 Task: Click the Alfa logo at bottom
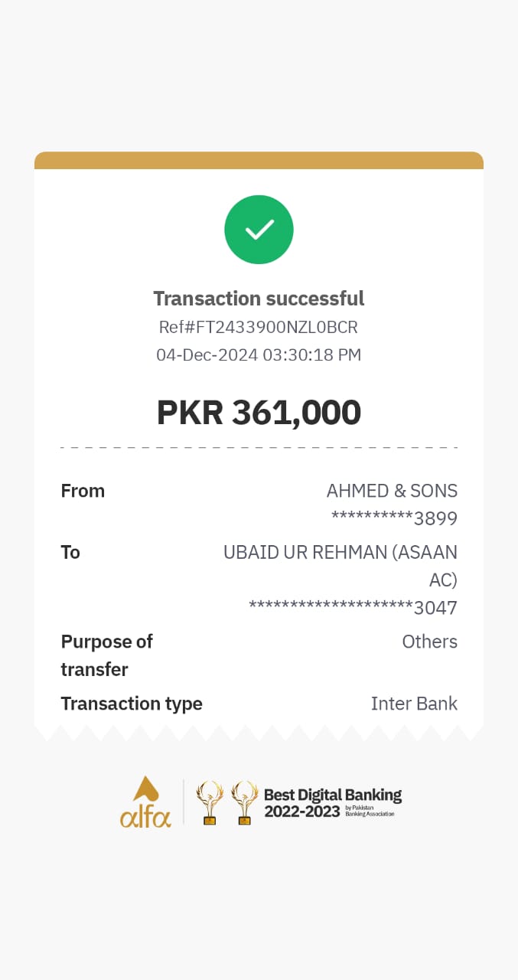click(x=145, y=802)
